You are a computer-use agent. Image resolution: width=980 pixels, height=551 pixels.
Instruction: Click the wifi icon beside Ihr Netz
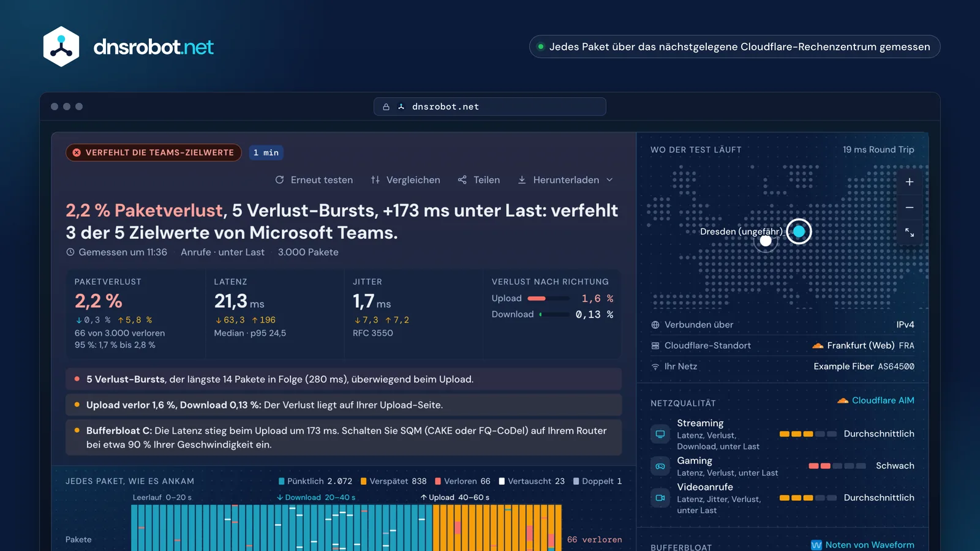(x=655, y=367)
